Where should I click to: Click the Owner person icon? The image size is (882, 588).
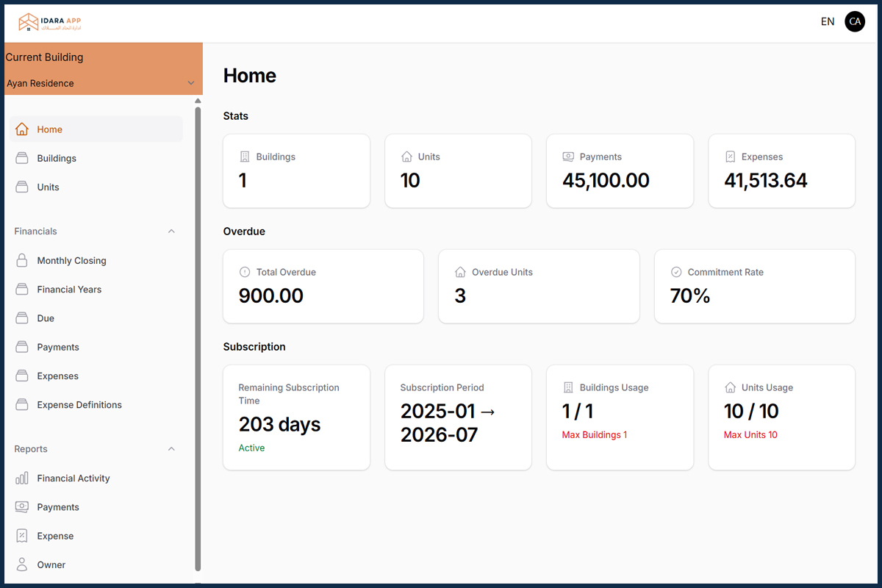pos(22,564)
